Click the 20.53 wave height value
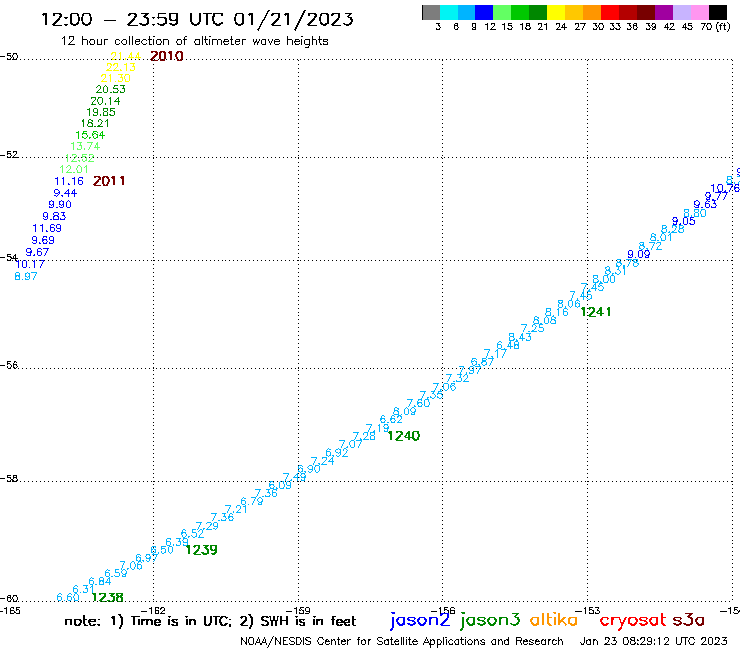Screen dimensions: 740x650 [110, 89]
